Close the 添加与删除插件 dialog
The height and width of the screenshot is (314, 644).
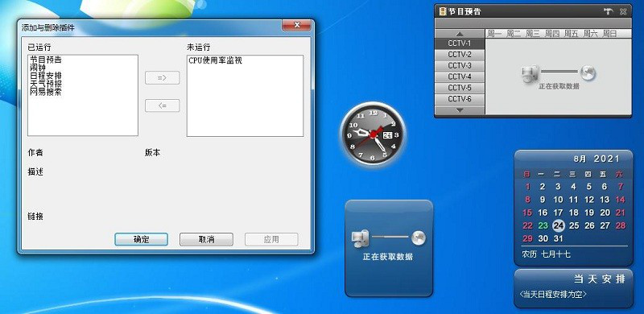pyautogui.click(x=296, y=25)
